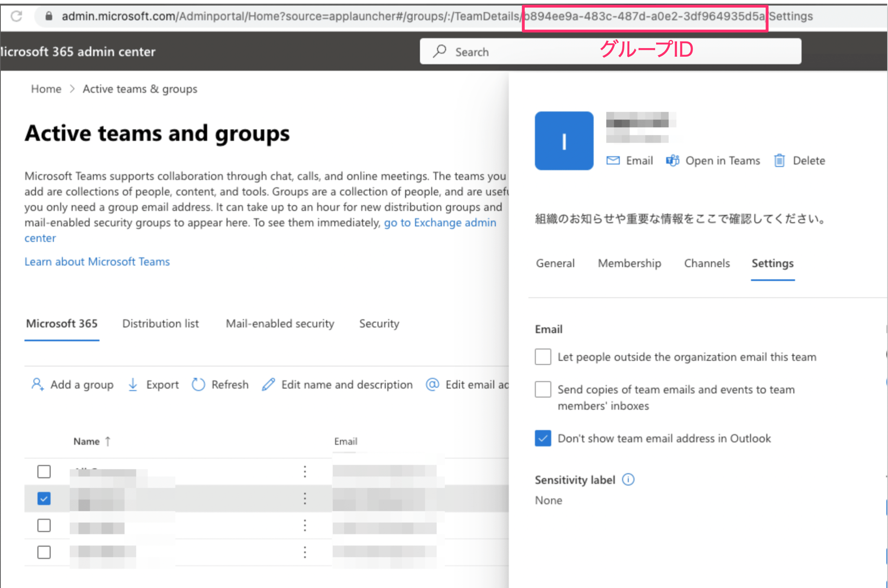Click the browser address bar URL
This screenshot has height=588, width=888.
[x=437, y=16]
